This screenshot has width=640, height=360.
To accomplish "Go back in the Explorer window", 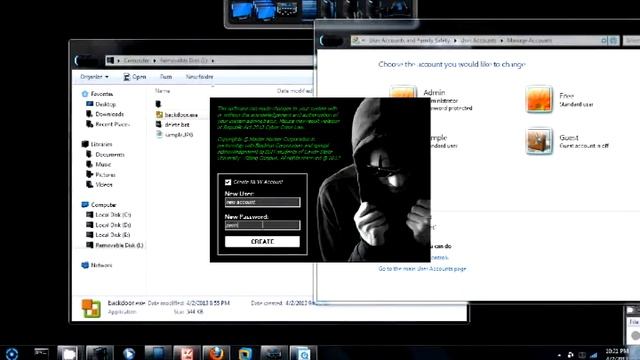I will point(80,60).
